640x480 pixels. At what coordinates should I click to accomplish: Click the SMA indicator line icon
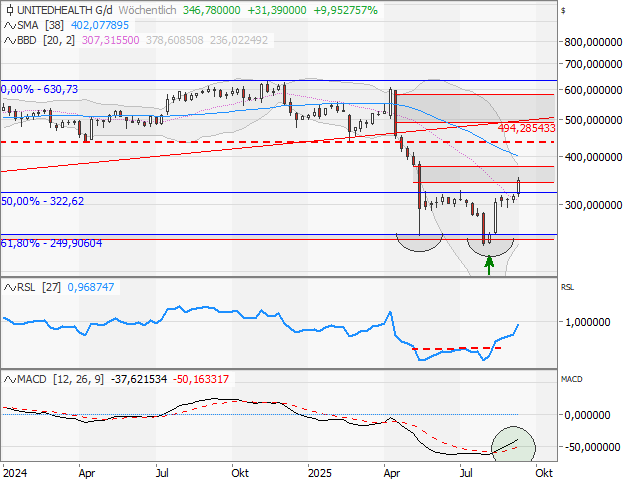(x=10, y=26)
